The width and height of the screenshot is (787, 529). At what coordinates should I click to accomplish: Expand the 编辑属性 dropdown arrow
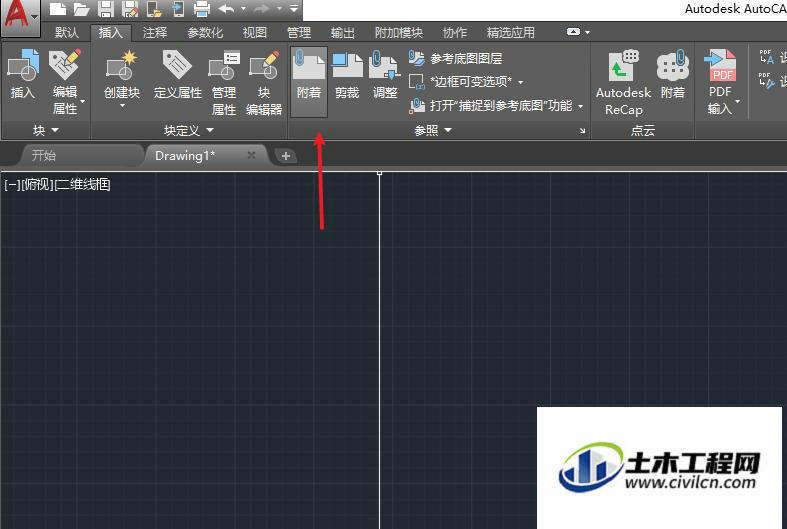(82, 102)
